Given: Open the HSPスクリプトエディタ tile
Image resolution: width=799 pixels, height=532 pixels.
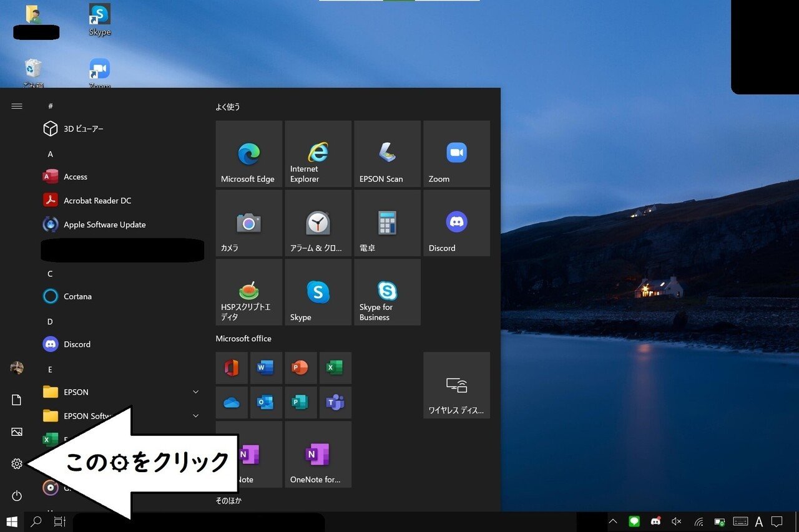Looking at the screenshot, I should pyautogui.click(x=248, y=292).
